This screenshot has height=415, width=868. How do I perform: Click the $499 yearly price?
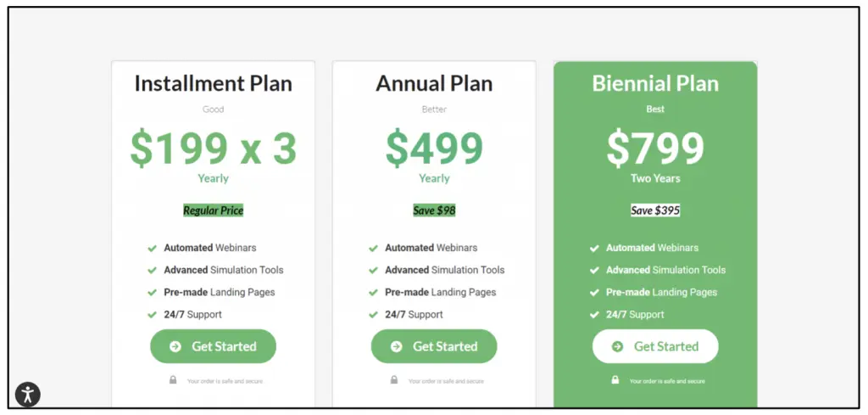coord(434,148)
